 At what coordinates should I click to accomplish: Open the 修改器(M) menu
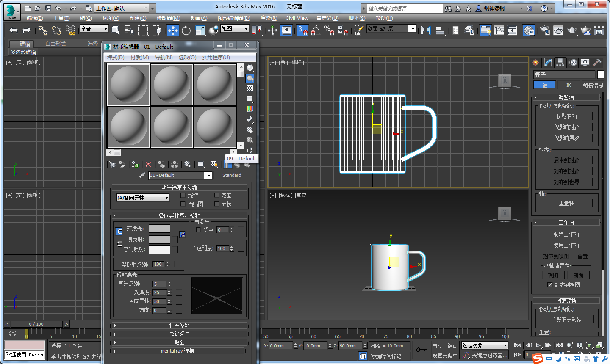(168, 18)
